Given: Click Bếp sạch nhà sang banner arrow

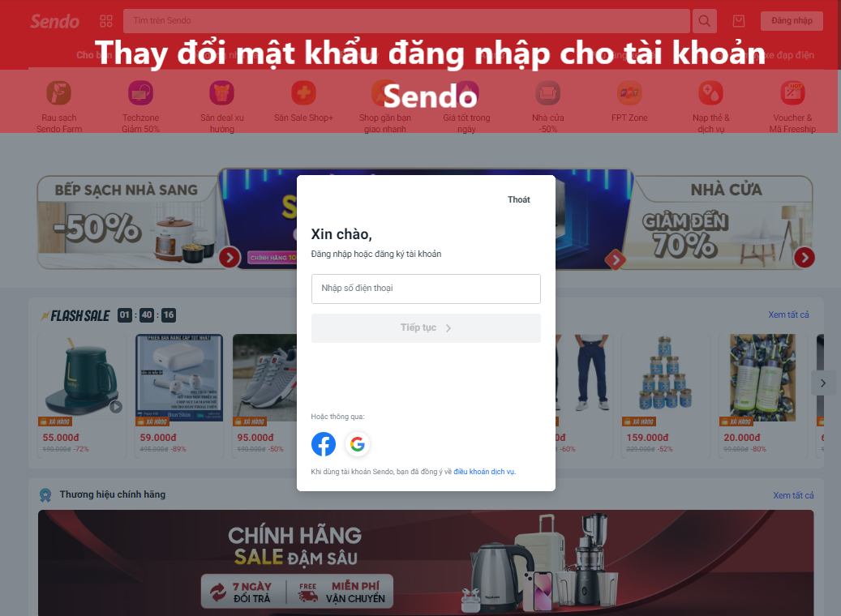Looking at the screenshot, I should click(x=230, y=257).
